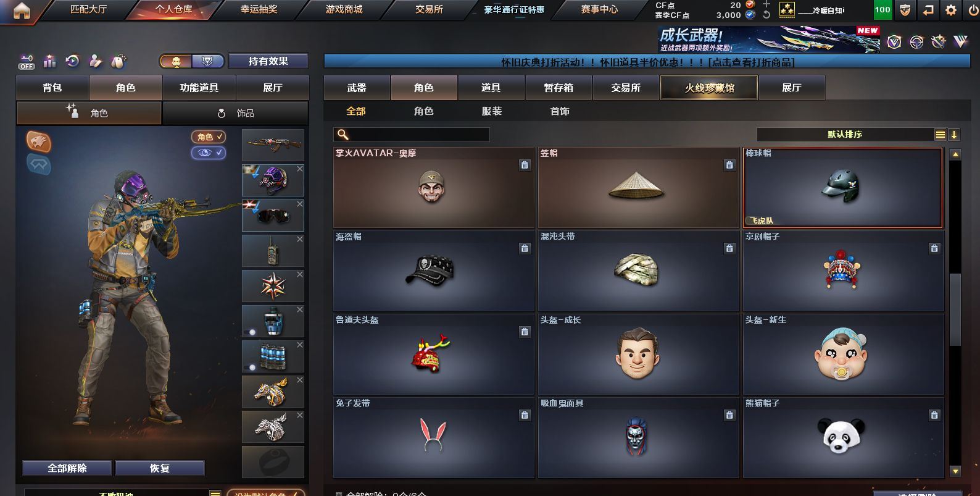Click the home icon in top bar

tap(22, 11)
